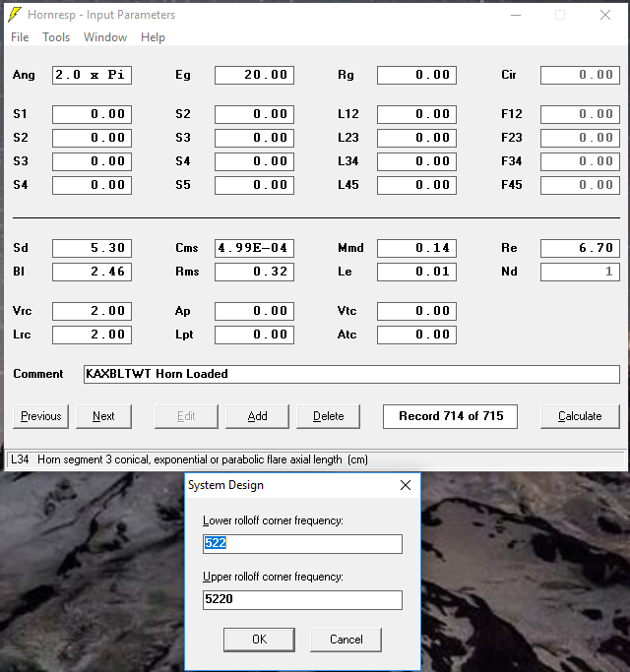Click the F23 input field
The height and width of the screenshot is (672, 630).
580,138
